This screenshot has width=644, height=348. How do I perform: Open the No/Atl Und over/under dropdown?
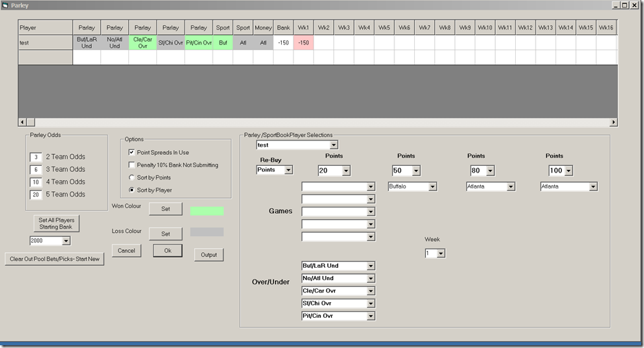point(370,279)
